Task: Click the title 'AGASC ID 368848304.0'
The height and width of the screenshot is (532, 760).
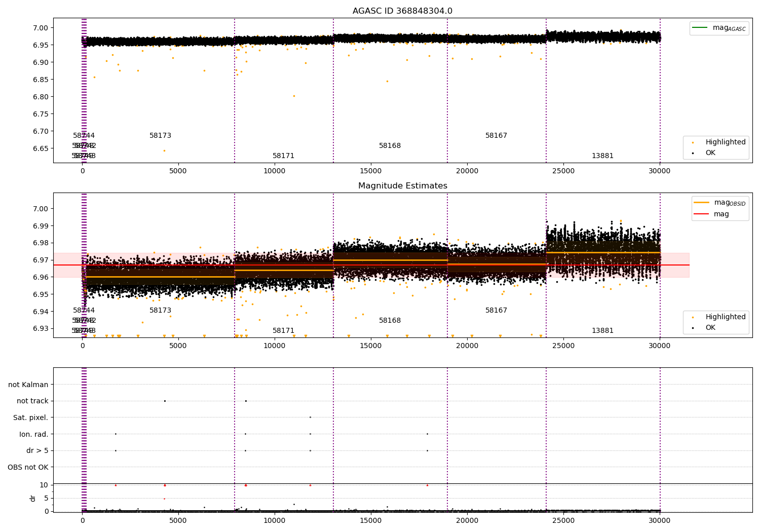Action: point(402,11)
